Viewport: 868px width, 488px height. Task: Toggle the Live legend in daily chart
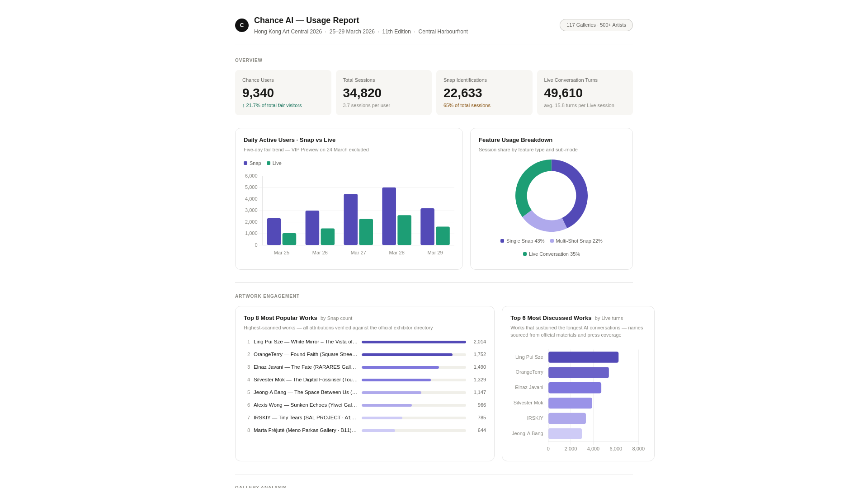(x=274, y=164)
